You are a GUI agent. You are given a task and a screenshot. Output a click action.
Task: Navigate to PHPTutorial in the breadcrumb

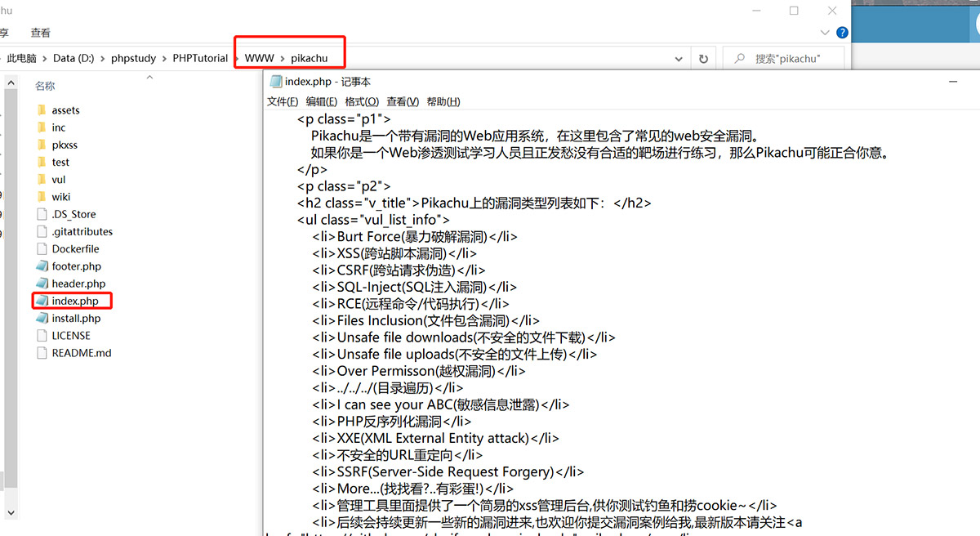tap(200, 59)
